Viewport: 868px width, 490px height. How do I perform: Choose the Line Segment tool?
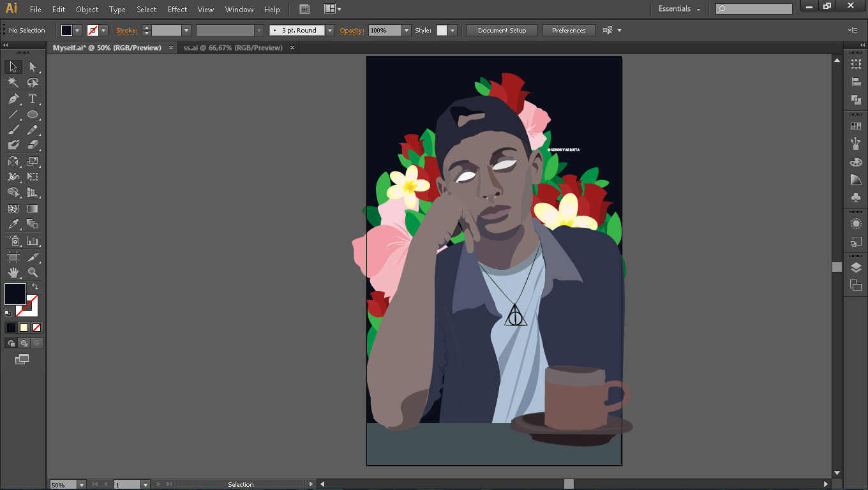coord(13,115)
